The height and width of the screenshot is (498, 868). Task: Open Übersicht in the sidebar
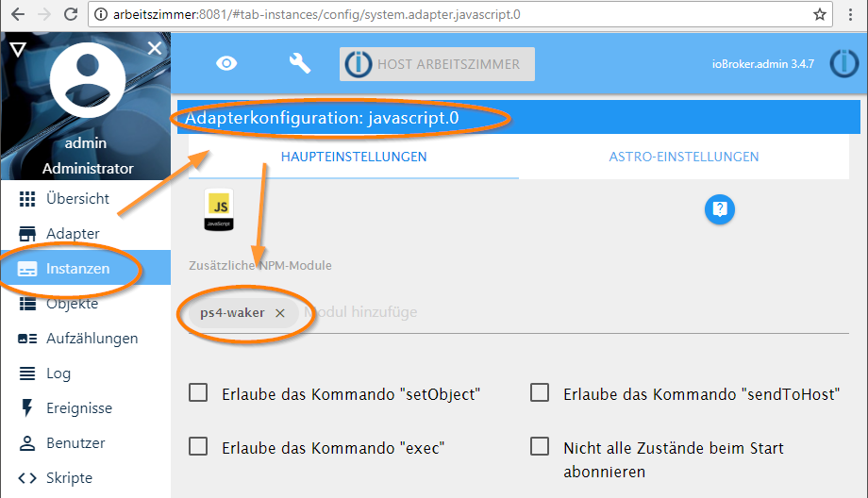[x=86, y=199]
